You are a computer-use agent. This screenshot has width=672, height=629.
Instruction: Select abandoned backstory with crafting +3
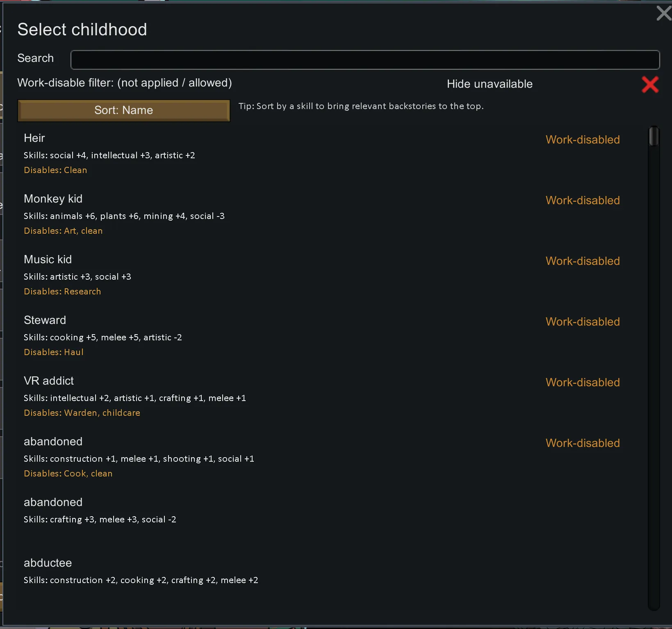coord(332,518)
